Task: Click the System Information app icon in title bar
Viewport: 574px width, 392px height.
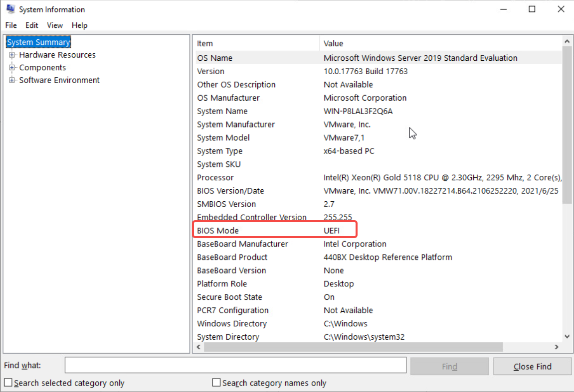Action: [x=10, y=9]
